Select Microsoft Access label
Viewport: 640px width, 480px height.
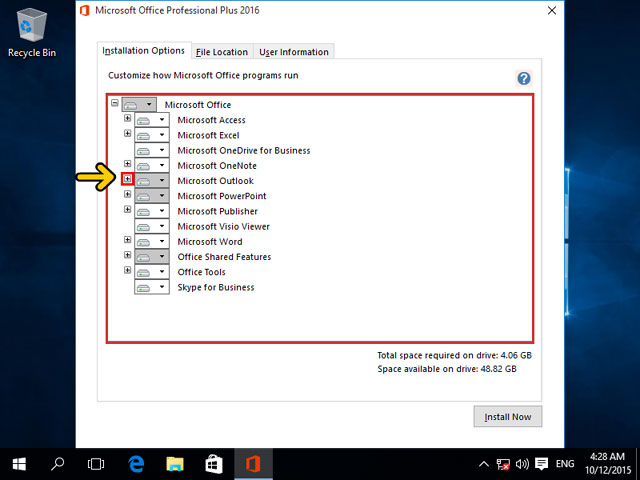click(x=211, y=120)
